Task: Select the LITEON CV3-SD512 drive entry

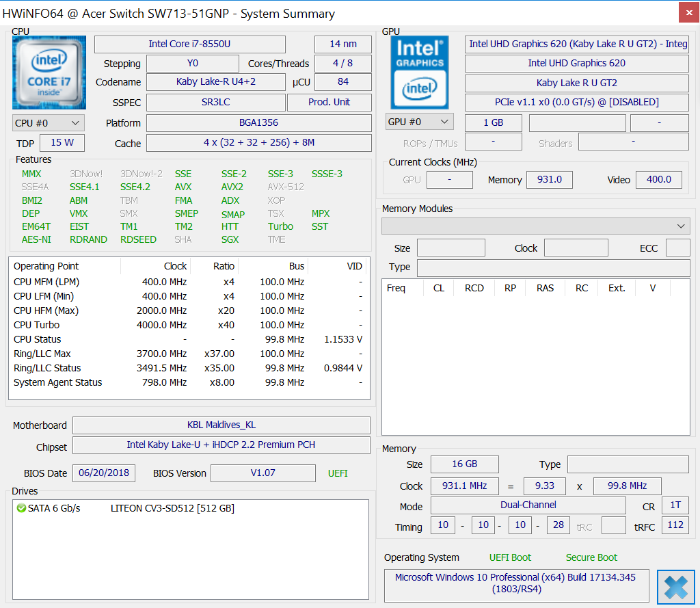Action: point(172,508)
